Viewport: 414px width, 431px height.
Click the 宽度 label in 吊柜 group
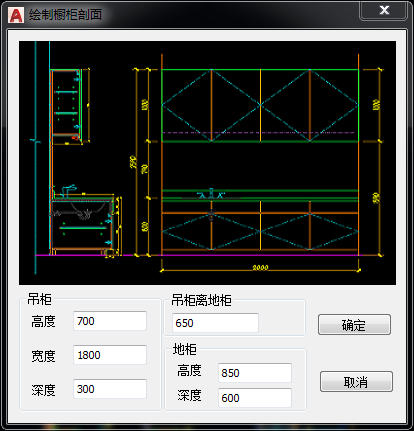[43, 356]
